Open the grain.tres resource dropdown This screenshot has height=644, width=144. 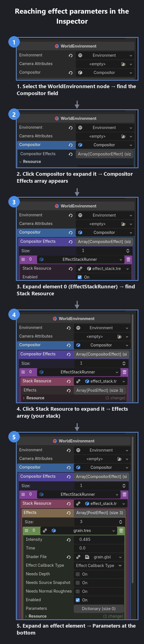coord(114,531)
